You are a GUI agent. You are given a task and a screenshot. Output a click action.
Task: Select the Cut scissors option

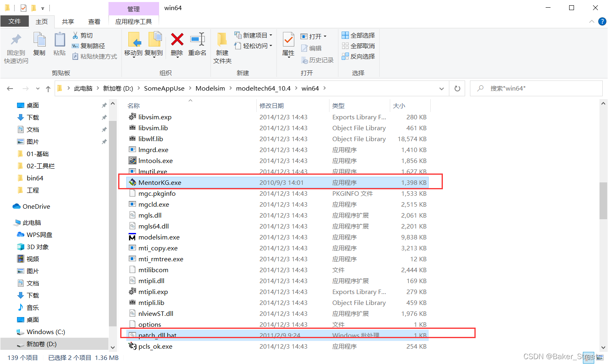click(x=83, y=36)
